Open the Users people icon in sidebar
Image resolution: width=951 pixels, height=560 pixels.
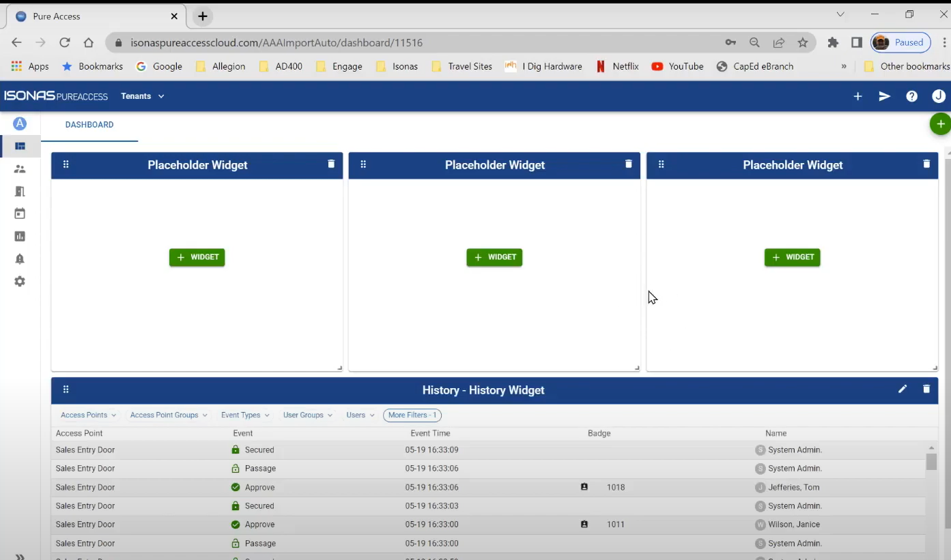pyautogui.click(x=20, y=169)
